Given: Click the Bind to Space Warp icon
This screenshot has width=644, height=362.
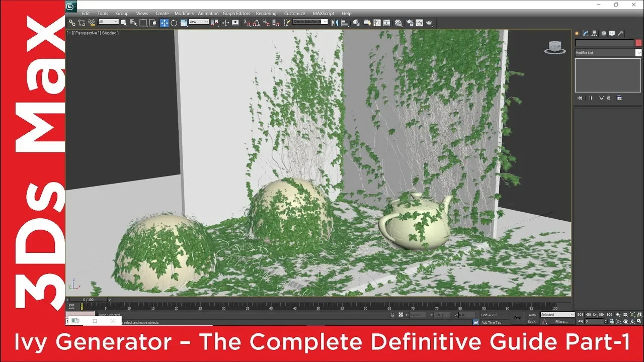Looking at the screenshot, I should coord(92,23).
